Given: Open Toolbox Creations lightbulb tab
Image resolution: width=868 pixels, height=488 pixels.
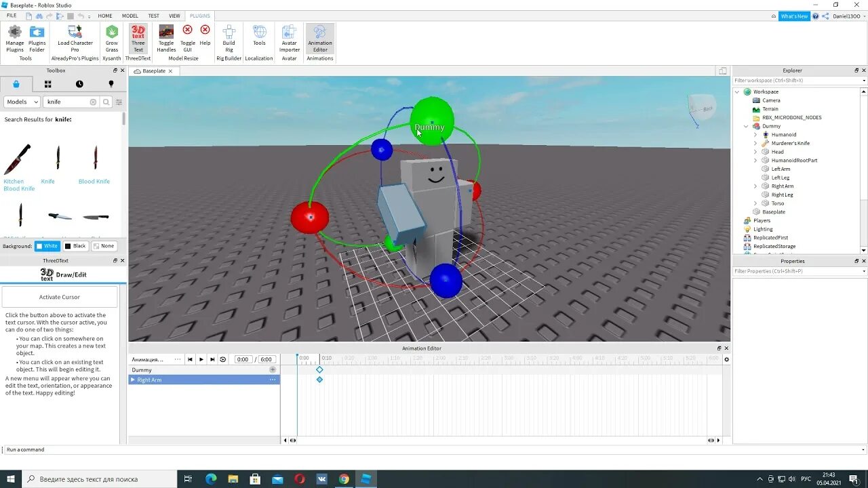Looking at the screenshot, I should click(111, 84).
